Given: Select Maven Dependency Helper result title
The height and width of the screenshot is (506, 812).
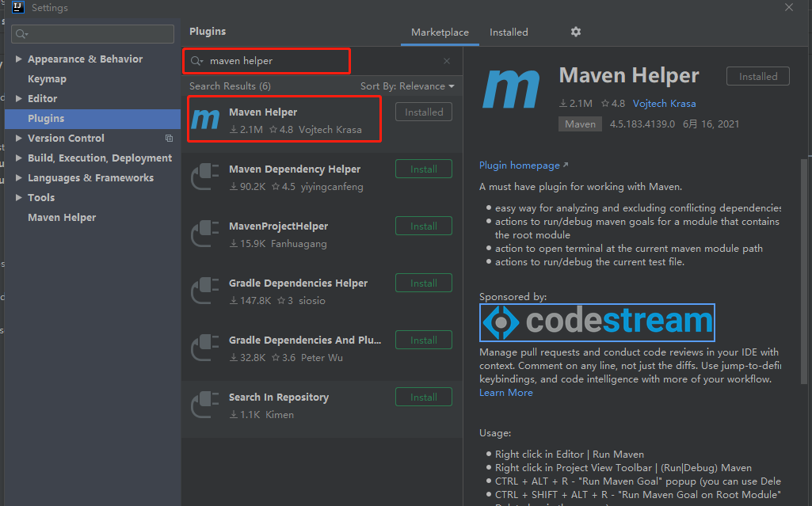Looking at the screenshot, I should click(x=295, y=169).
